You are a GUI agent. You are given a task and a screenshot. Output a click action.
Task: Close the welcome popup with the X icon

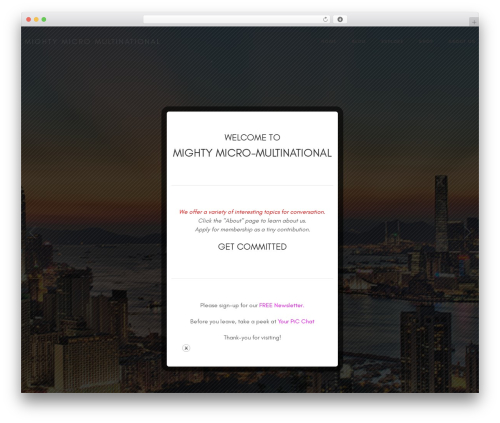click(186, 348)
